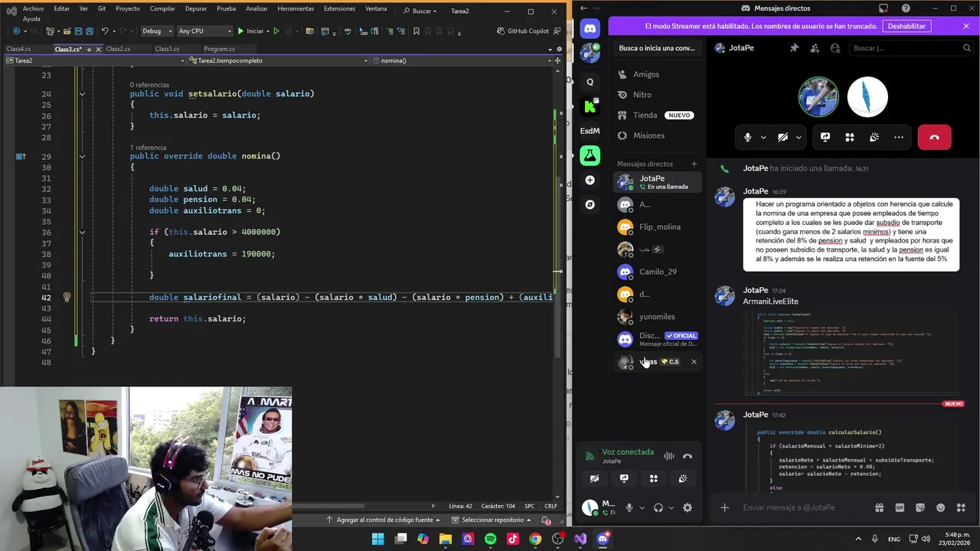Viewport: 980px width, 551px height.
Task: Add a server with the plus icon
Action: pos(590,180)
